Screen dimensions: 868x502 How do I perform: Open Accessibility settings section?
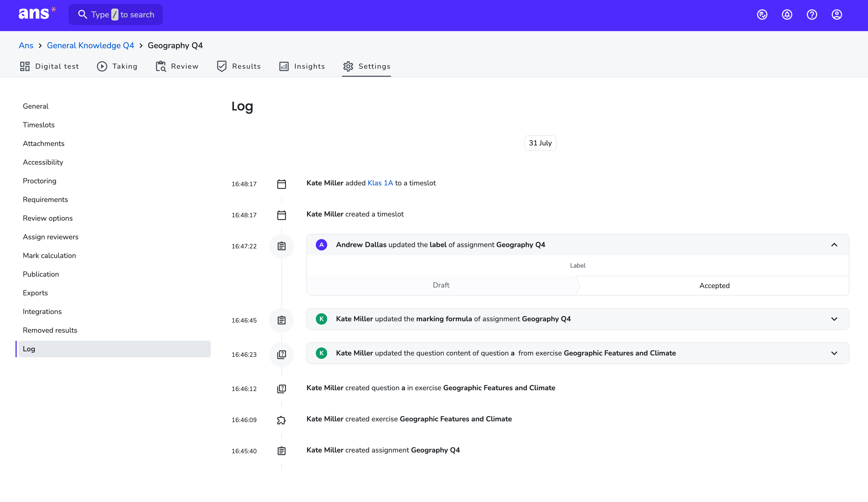coord(43,162)
